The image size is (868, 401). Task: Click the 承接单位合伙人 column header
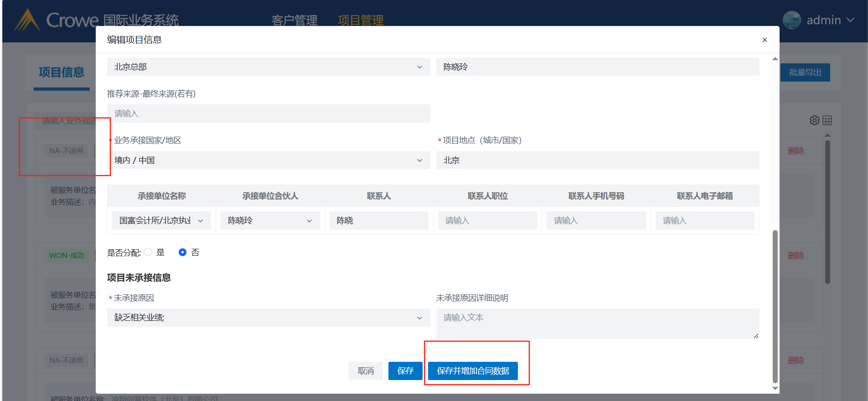click(270, 196)
